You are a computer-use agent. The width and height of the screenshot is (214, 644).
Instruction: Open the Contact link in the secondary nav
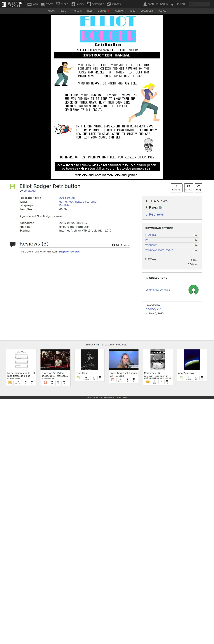[x=120, y=11]
